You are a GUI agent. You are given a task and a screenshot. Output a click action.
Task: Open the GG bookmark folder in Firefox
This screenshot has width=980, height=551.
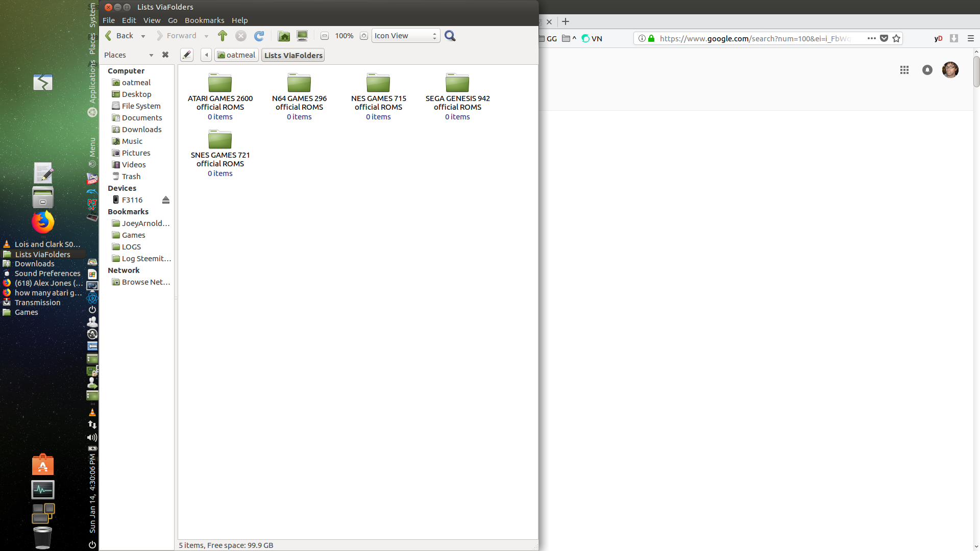pyautogui.click(x=548, y=38)
